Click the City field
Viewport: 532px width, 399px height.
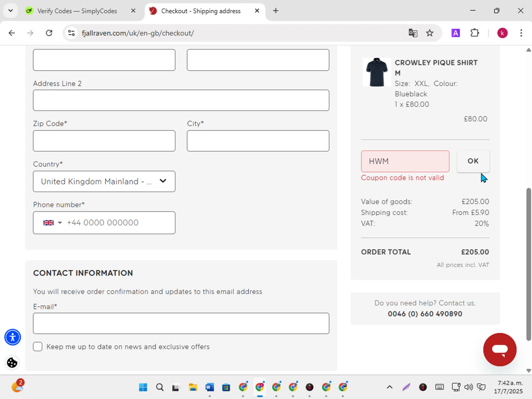258,141
